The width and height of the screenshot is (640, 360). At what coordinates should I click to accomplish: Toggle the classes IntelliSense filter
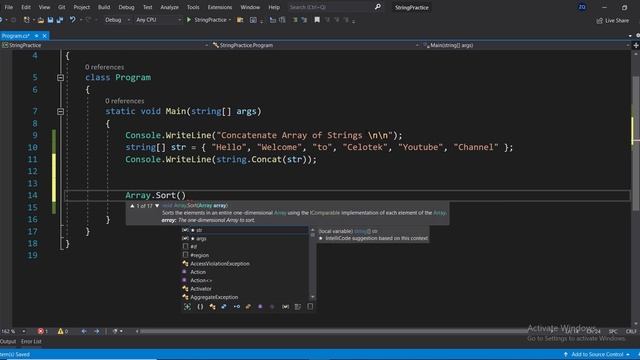(x=212, y=307)
